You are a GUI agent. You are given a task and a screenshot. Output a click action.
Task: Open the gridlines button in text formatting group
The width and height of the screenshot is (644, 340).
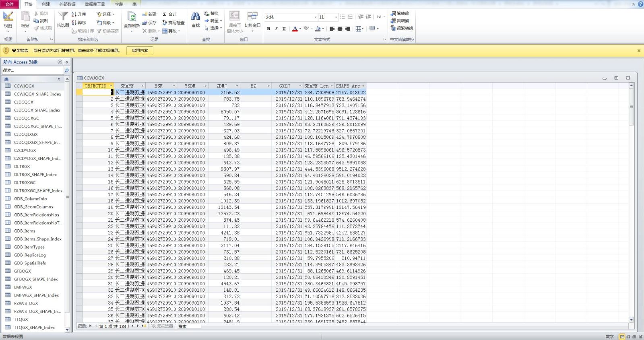click(359, 29)
